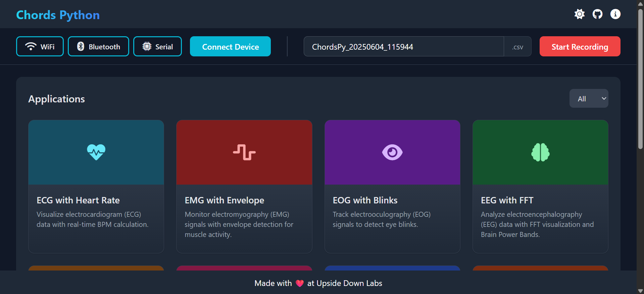Click the Chords Python logo title
The image size is (644, 294).
click(x=58, y=15)
